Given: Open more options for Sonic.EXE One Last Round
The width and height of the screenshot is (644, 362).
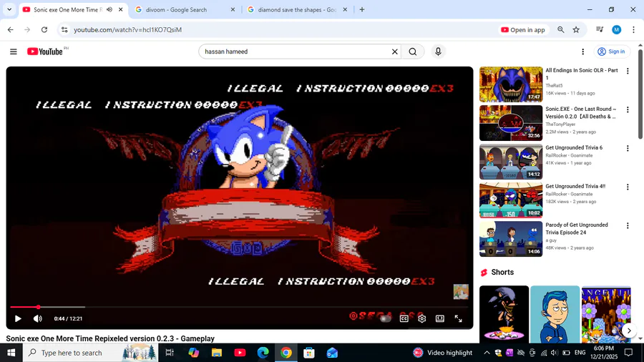Looking at the screenshot, I should (628, 109).
